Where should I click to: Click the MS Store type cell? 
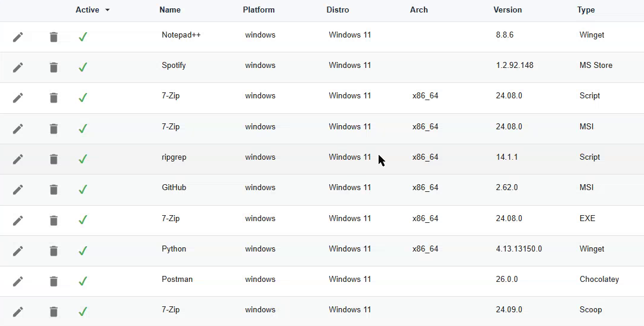click(x=596, y=66)
